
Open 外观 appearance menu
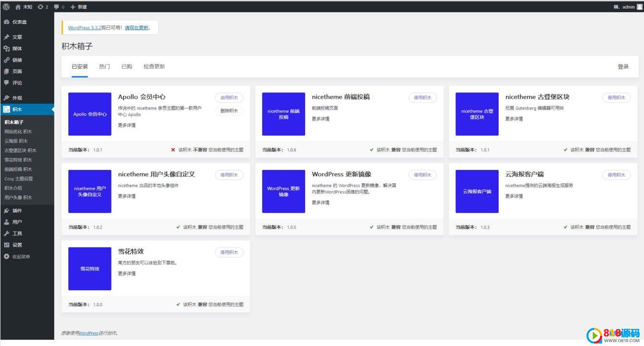click(27, 98)
